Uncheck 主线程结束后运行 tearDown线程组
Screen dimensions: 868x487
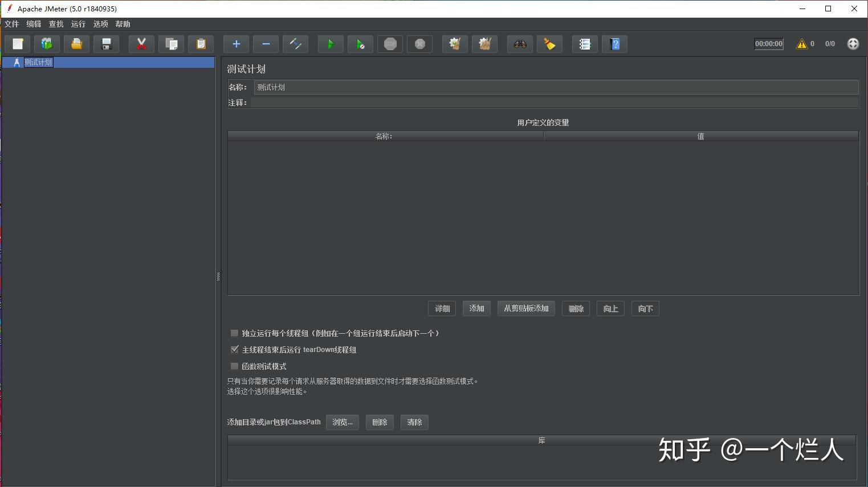234,349
